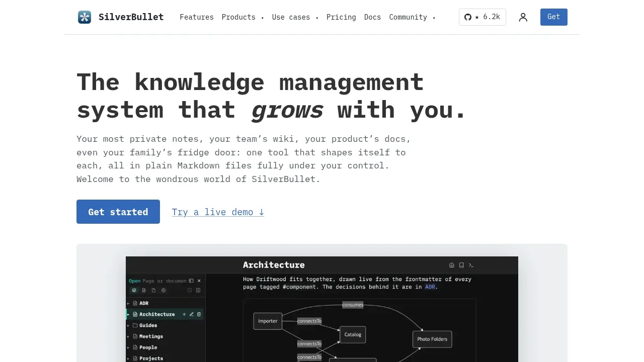Go to the Features nav item

click(197, 17)
